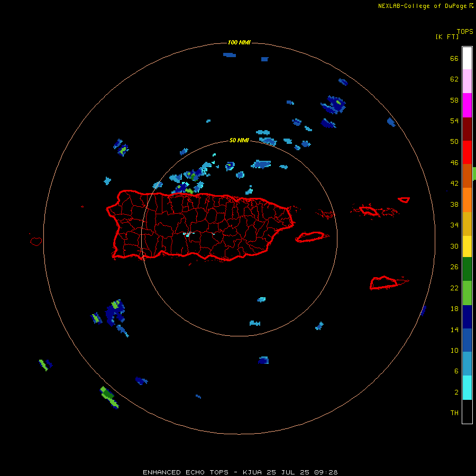Click the legend value 38
Image resolution: width=476 pixels, height=476 pixels.
pyautogui.click(x=454, y=204)
